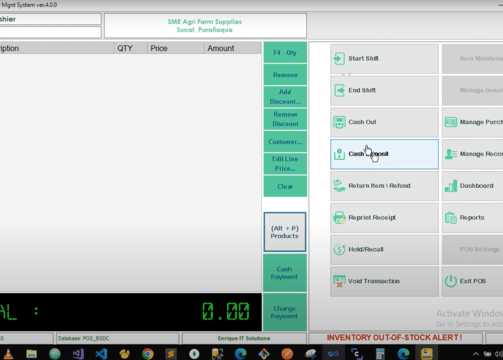This screenshot has width=503, height=360.
Task: Show hidden system tray icons
Action: (476, 354)
